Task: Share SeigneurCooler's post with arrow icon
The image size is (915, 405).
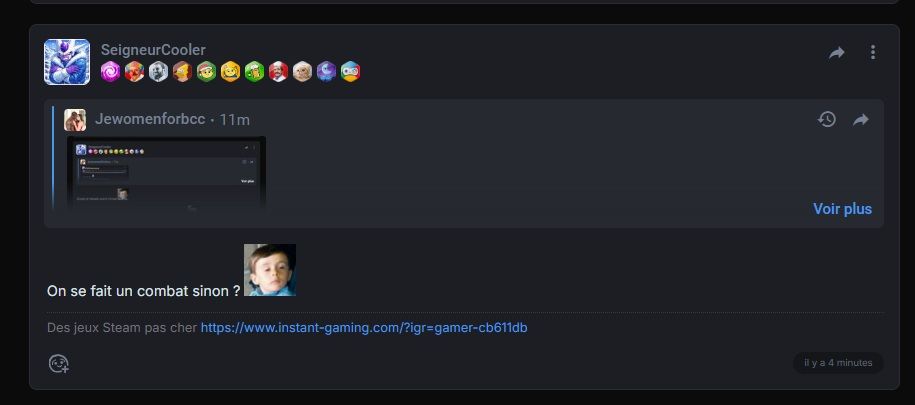Action: coord(837,53)
